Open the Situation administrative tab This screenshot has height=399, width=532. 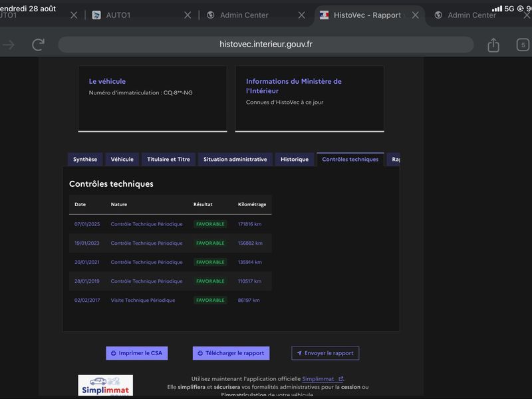coord(235,159)
